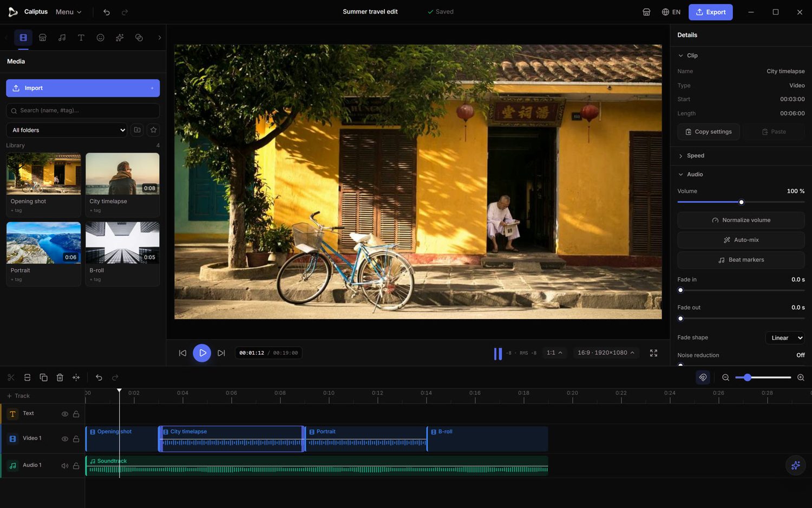Click the timeline zoom slider handle

click(x=748, y=377)
